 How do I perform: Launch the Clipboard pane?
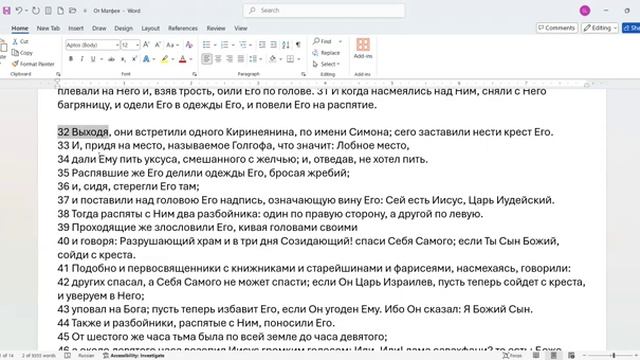[58, 74]
